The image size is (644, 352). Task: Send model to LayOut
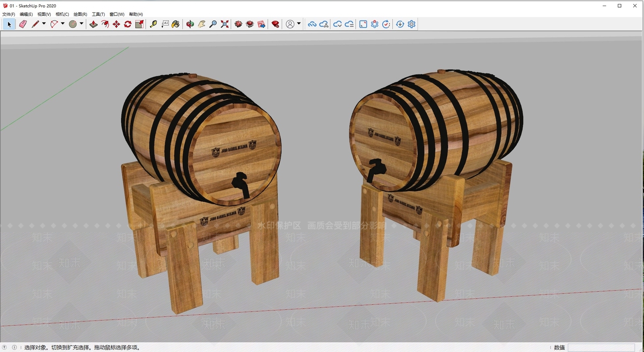(261, 24)
